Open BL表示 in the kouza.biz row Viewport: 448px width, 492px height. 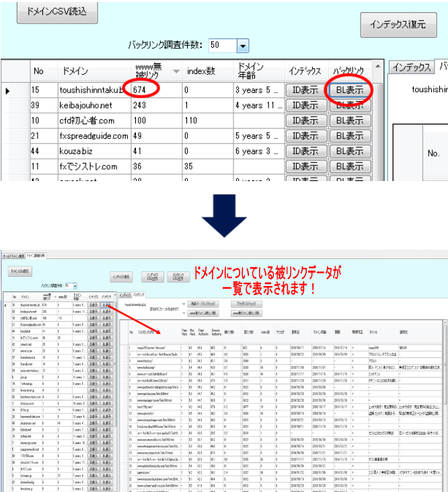[x=349, y=151]
